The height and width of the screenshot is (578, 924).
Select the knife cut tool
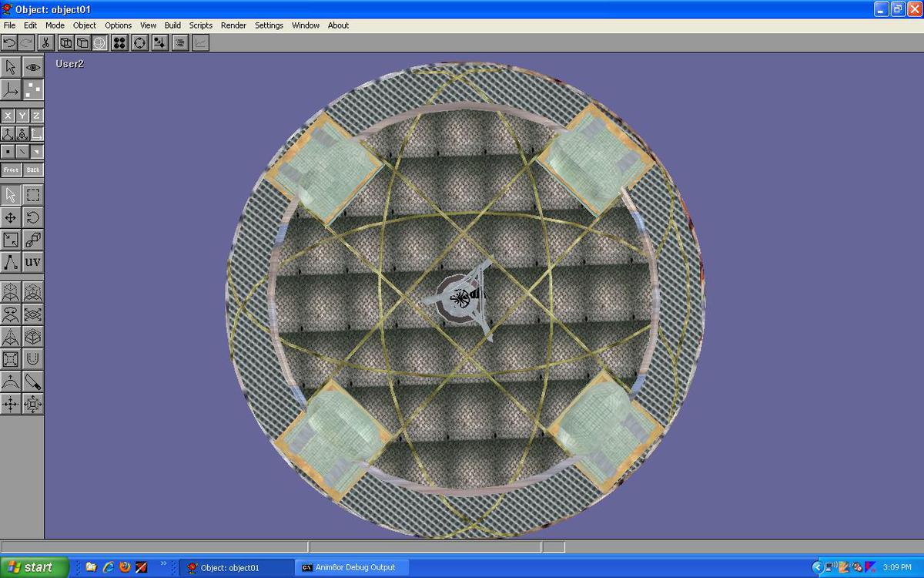click(33, 381)
